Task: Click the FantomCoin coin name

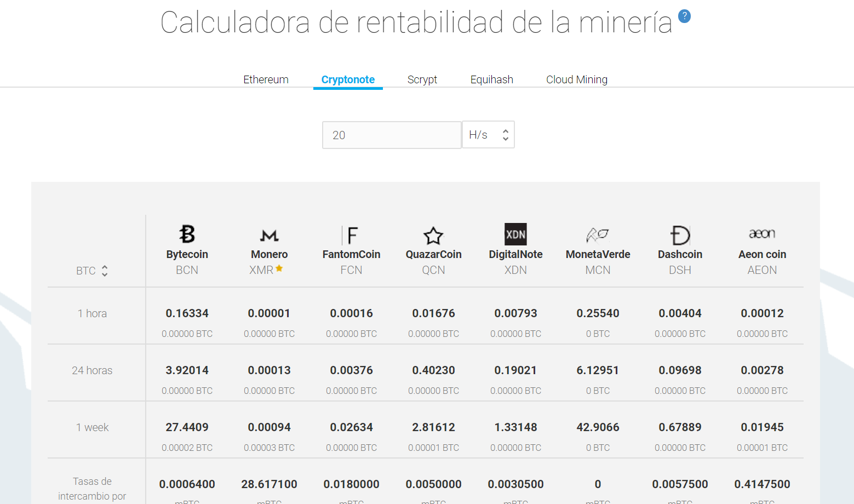Action: (x=352, y=254)
